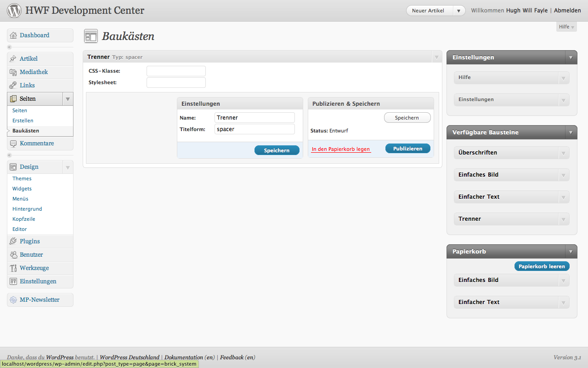588x368 pixels.
Task: Toggle the Design submenu arrow
Action: click(68, 167)
